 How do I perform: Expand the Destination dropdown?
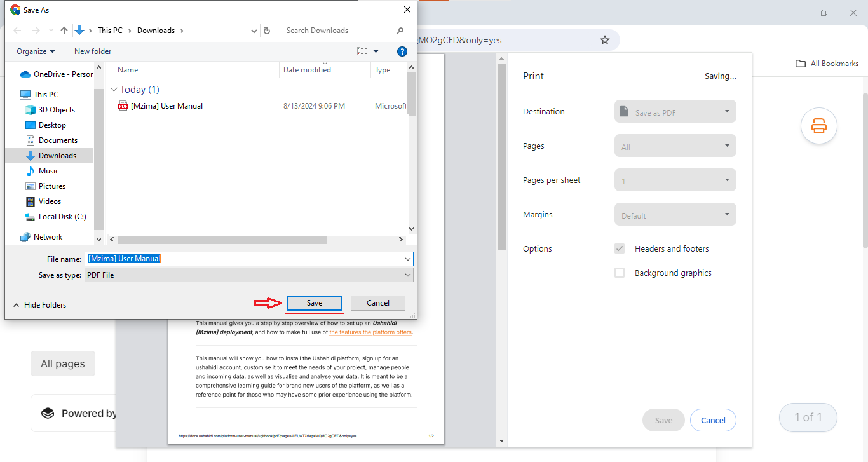(675, 112)
